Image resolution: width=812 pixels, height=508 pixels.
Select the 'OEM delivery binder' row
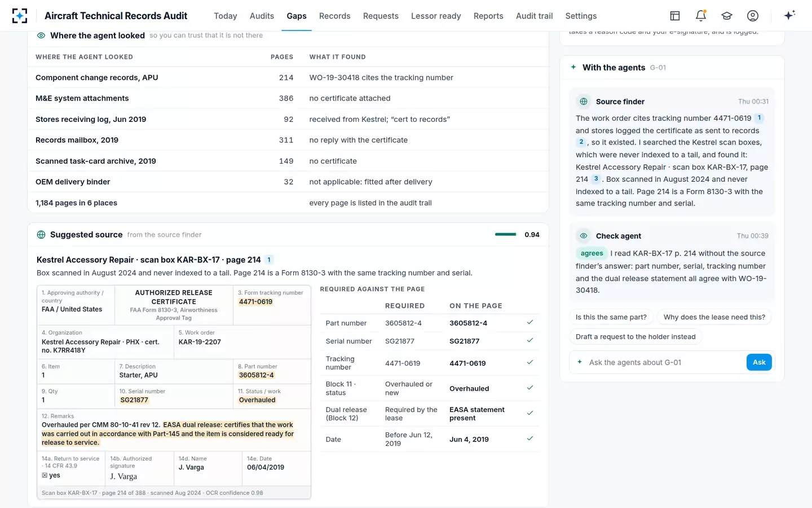(x=288, y=182)
